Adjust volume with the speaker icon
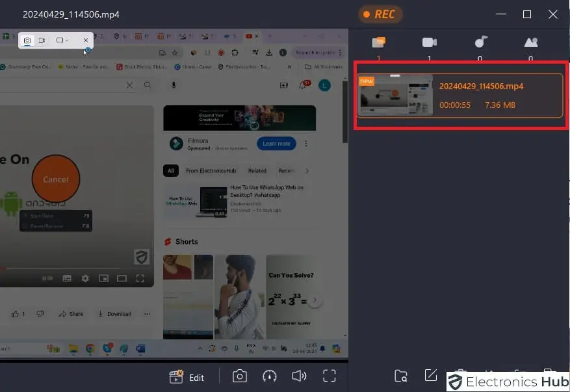Image resolution: width=570 pixels, height=392 pixels. pyautogui.click(x=299, y=376)
